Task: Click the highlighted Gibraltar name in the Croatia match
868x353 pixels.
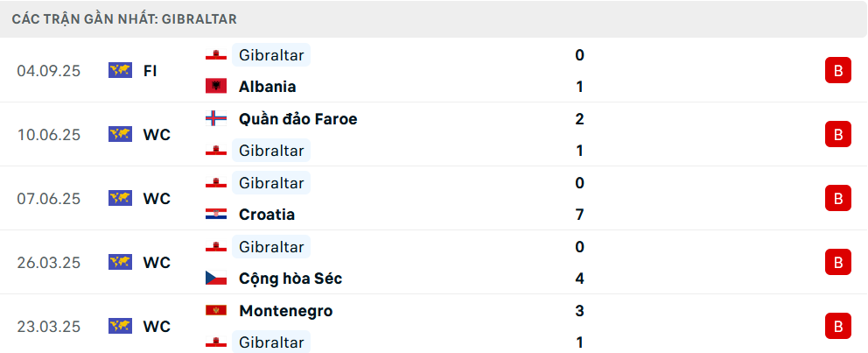Action: (x=271, y=183)
